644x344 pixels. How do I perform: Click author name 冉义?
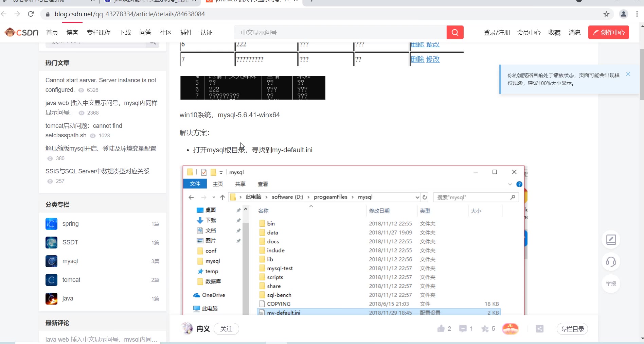coord(203,329)
